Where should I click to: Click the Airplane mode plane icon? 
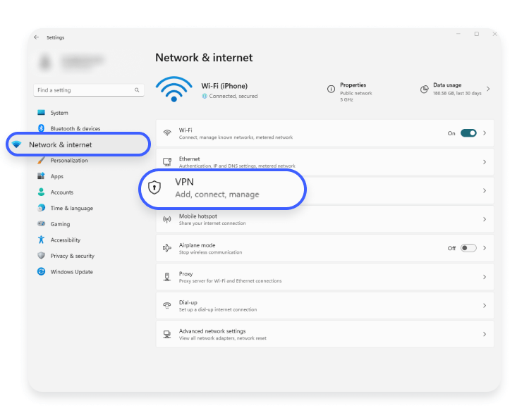(167, 248)
